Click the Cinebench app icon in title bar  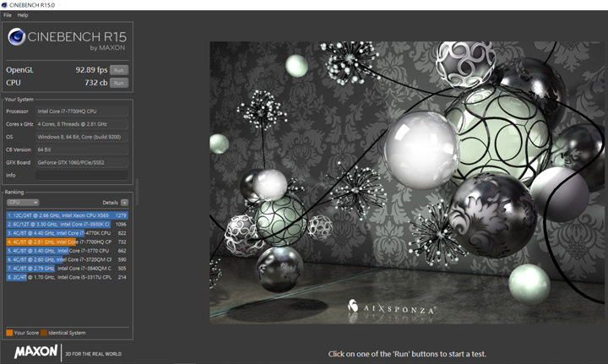[6, 4]
